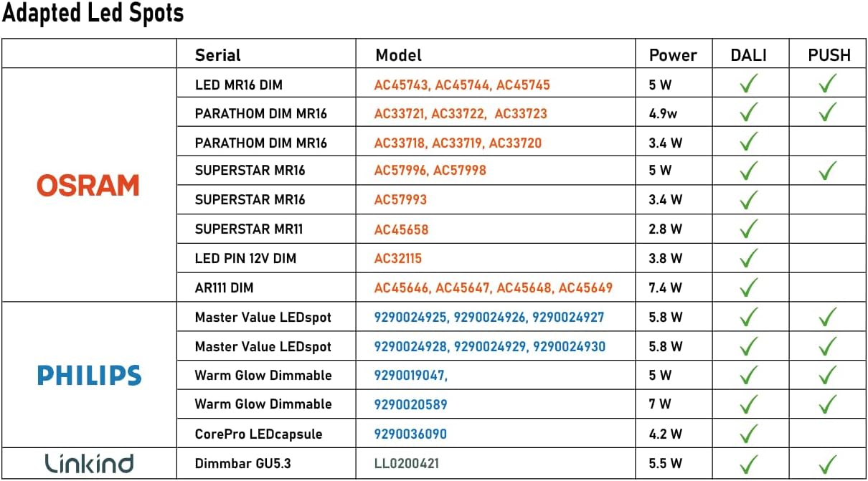Click DALI checkmark for AR111 DIM row
The height and width of the screenshot is (481, 868).
pos(749,287)
